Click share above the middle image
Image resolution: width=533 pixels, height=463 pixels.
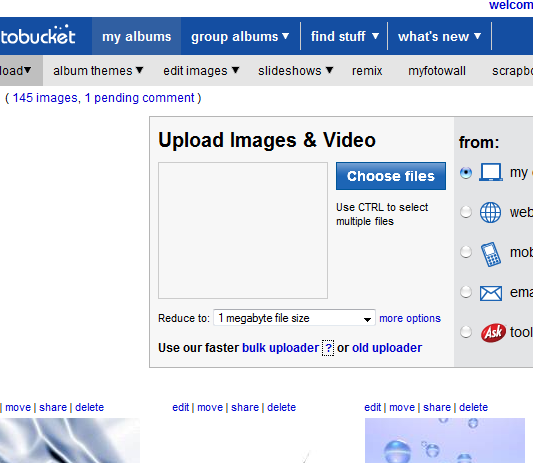245,407
